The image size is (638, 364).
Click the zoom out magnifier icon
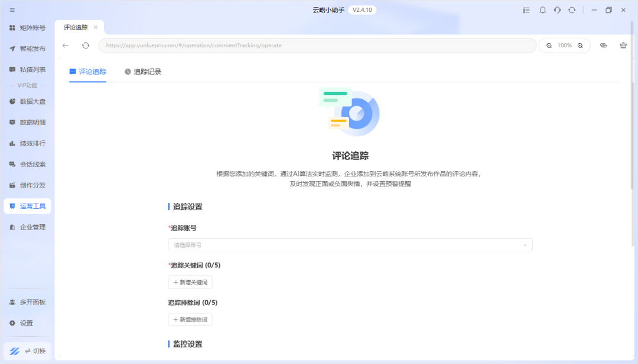[549, 45]
